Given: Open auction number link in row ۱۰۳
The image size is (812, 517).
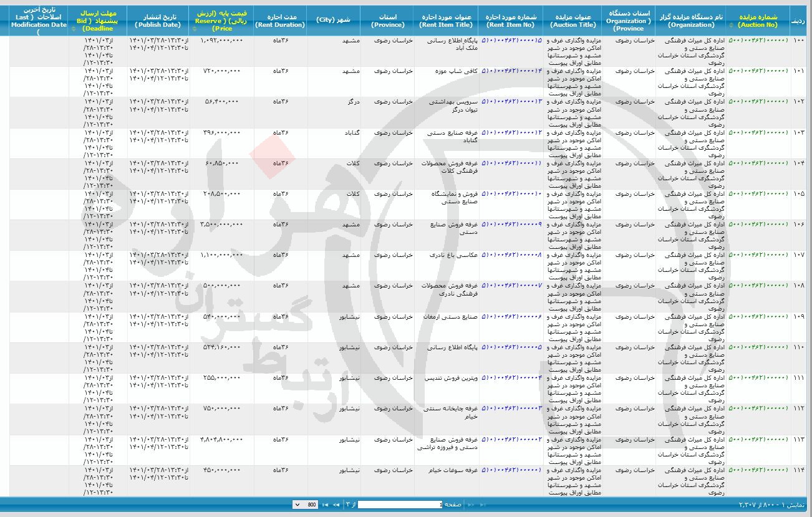Looking at the screenshot, I should [757, 132].
